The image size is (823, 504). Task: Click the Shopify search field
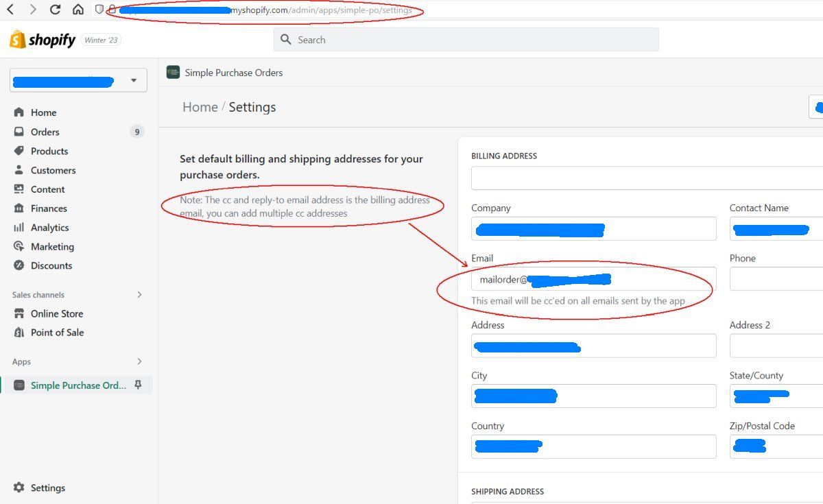pos(466,40)
